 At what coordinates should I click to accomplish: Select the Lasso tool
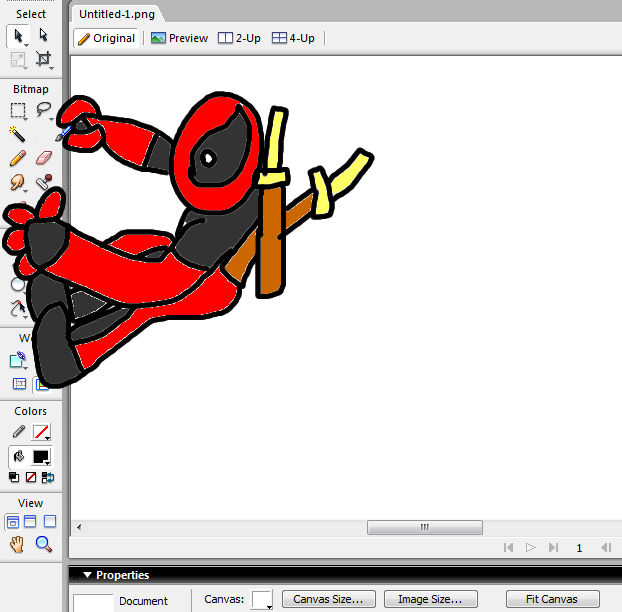pyautogui.click(x=44, y=109)
